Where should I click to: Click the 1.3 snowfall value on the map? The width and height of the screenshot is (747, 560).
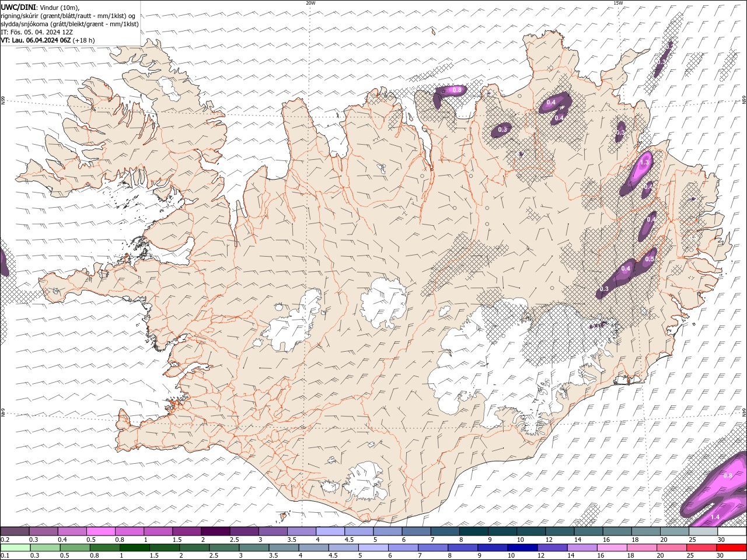pyautogui.click(x=645, y=163)
